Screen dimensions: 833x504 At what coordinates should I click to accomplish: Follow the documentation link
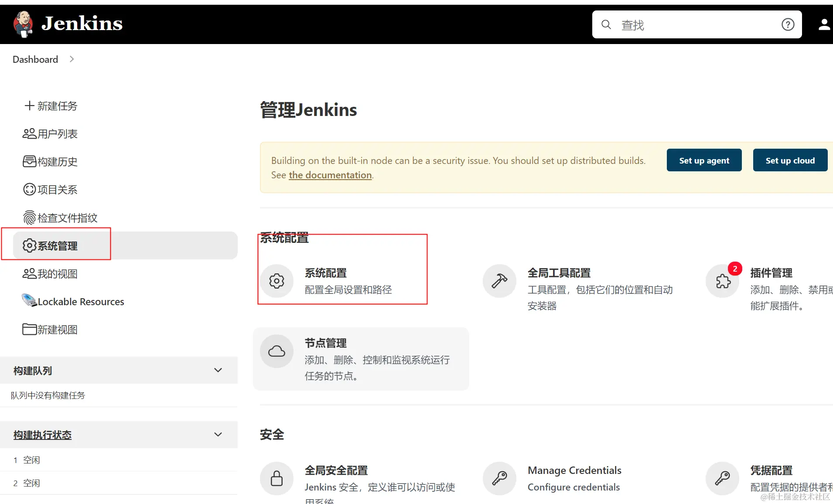[330, 175]
